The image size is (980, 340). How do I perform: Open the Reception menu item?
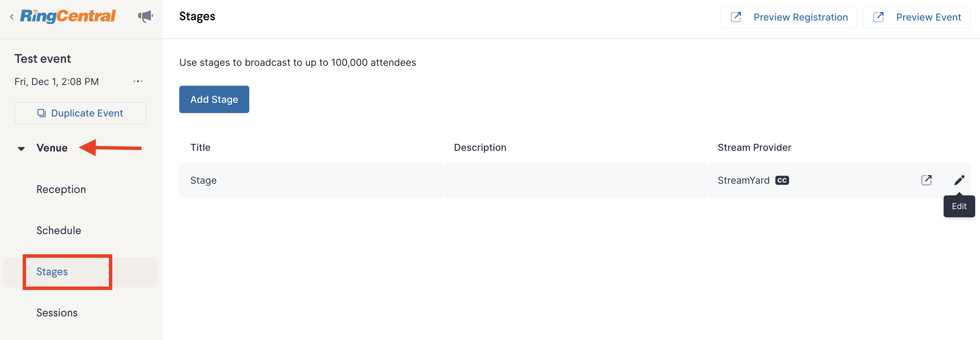coord(61,189)
